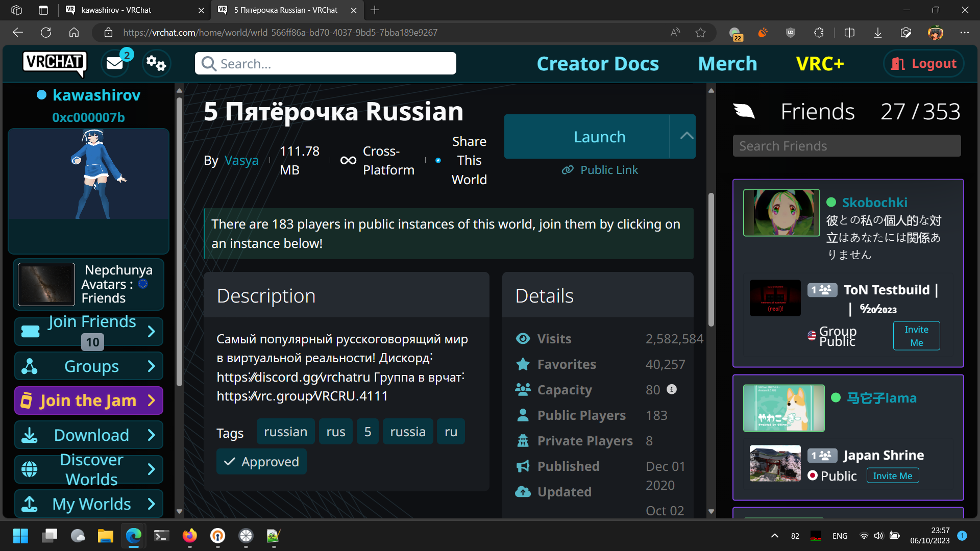Open Join the Jam item

pos(89,400)
